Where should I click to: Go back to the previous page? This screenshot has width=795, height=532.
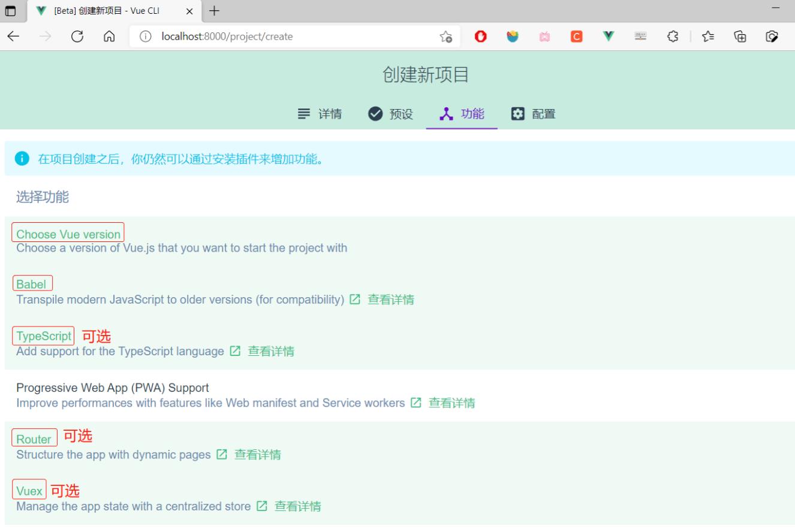tap(14, 37)
